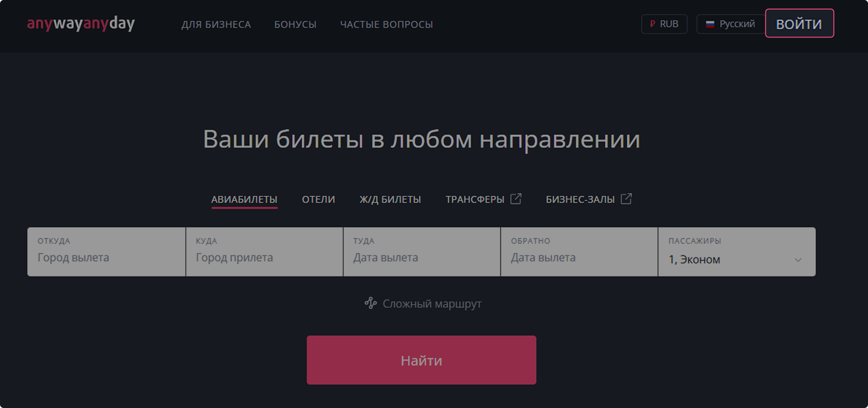868x408 pixels.
Task: Open the Для бизнеса menu item
Action: pos(216,24)
